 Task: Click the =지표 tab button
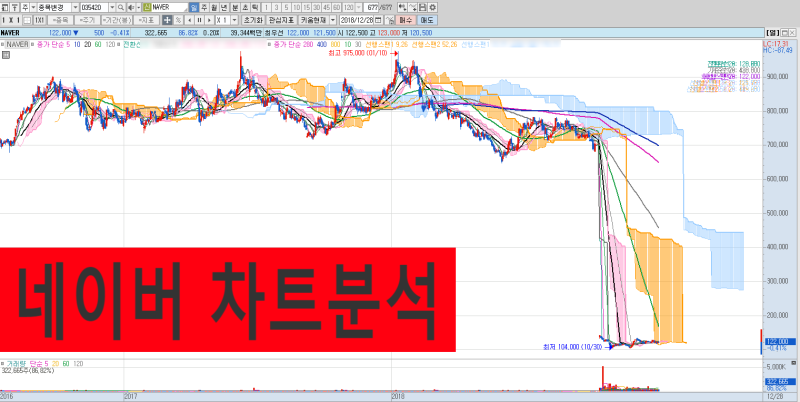pos(146,20)
